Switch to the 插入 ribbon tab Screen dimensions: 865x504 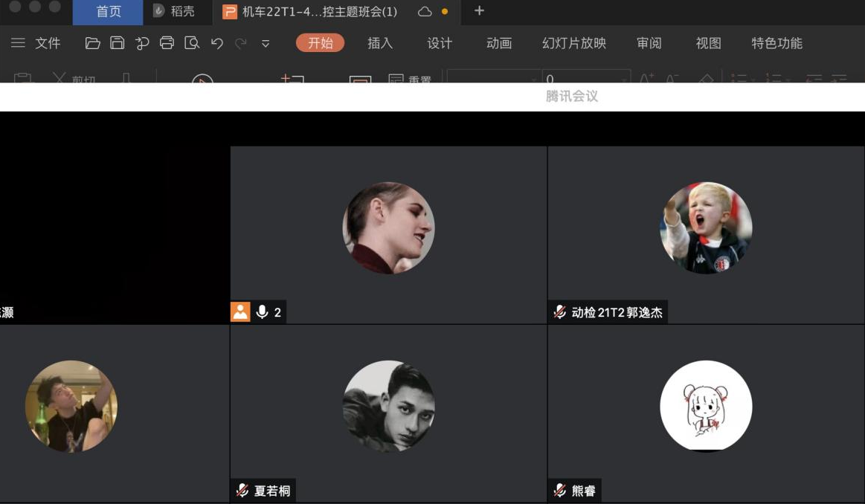[380, 43]
